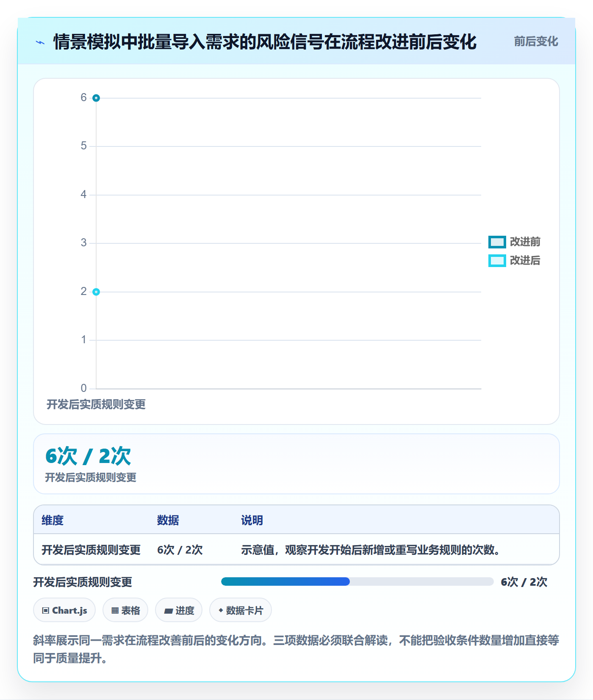This screenshot has height=700, width=593.
Task: Click the 开发后实质规则变更 progress label
Action: [83, 582]
